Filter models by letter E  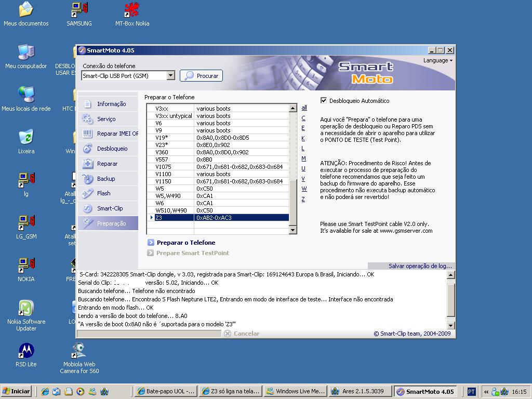tap(303, 128)
